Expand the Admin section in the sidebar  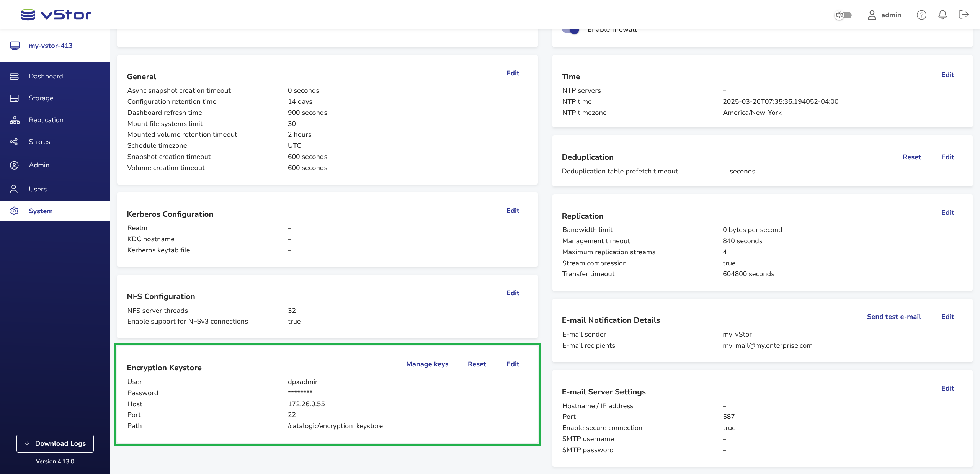click(39, 165)
